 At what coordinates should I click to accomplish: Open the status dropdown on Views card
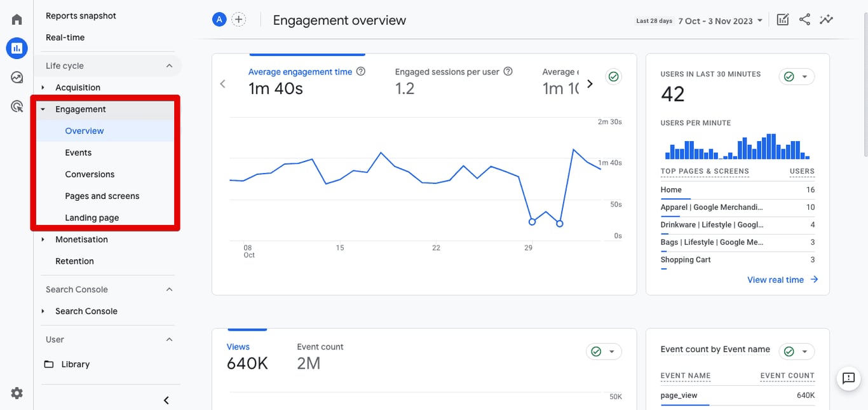tap(604, 352)
